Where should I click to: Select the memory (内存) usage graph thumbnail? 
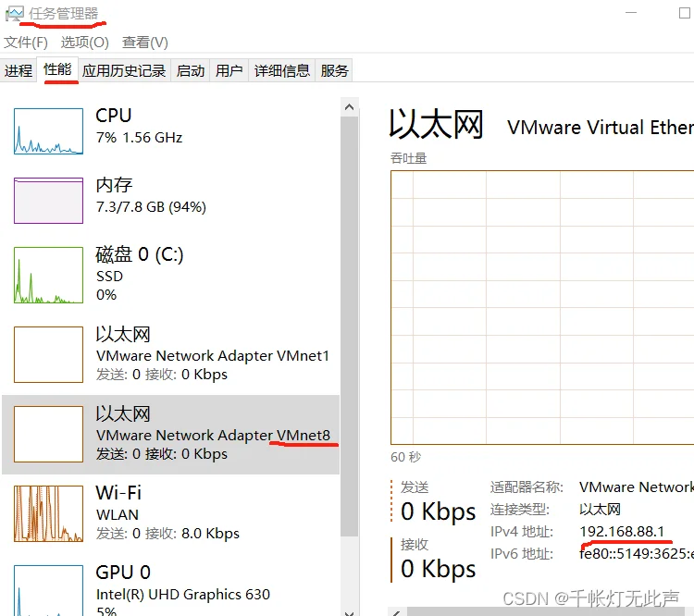(48, 201)
